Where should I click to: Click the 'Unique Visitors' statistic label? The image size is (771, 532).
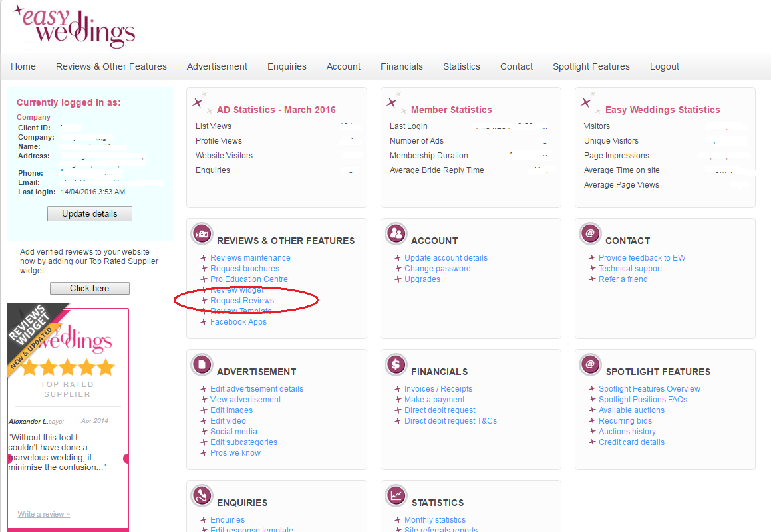[611, 140]
